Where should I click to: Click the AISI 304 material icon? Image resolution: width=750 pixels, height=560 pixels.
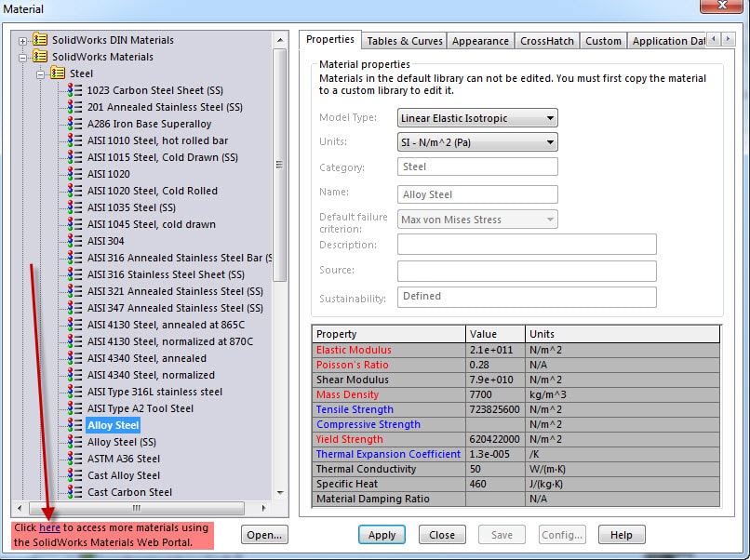point(74,241)
